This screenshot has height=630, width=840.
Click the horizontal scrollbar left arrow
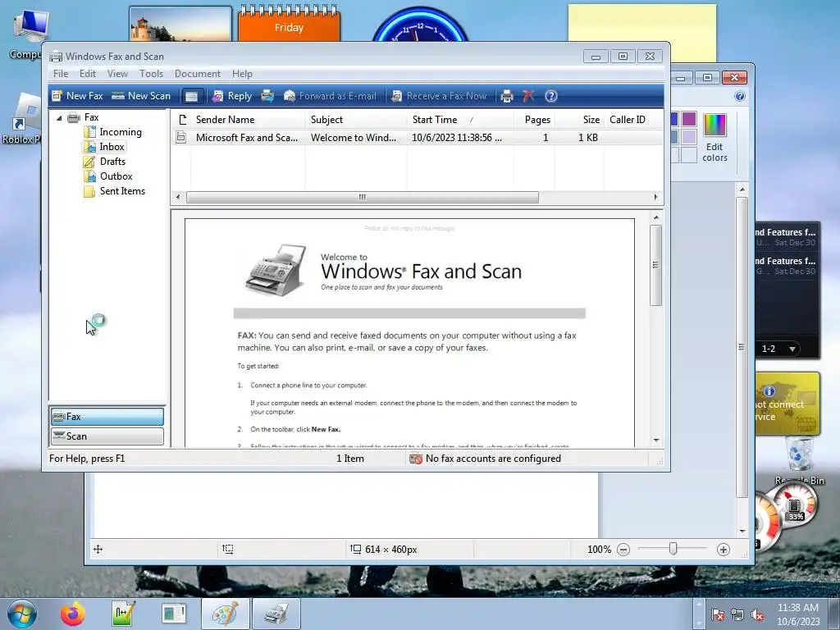pyautogui.click(x=178, y=197)
